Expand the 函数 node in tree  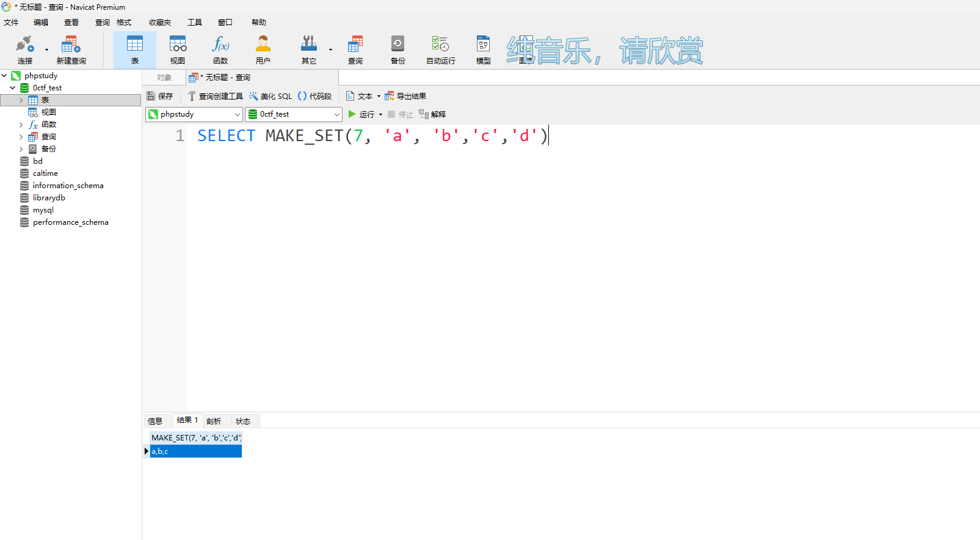coord(21,125)
